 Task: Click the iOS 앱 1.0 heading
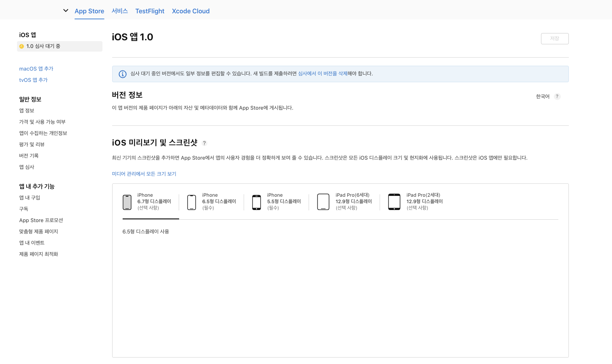(132, 37)
